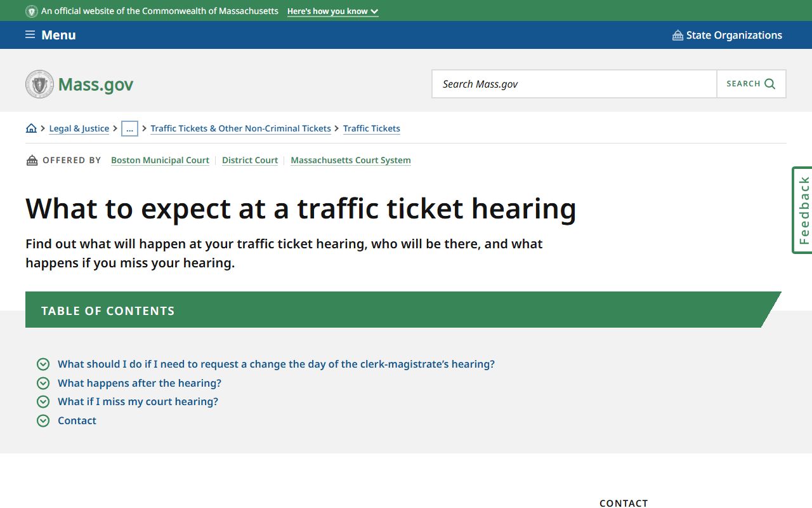Click the State Organizations building icon

click(678, 35)
